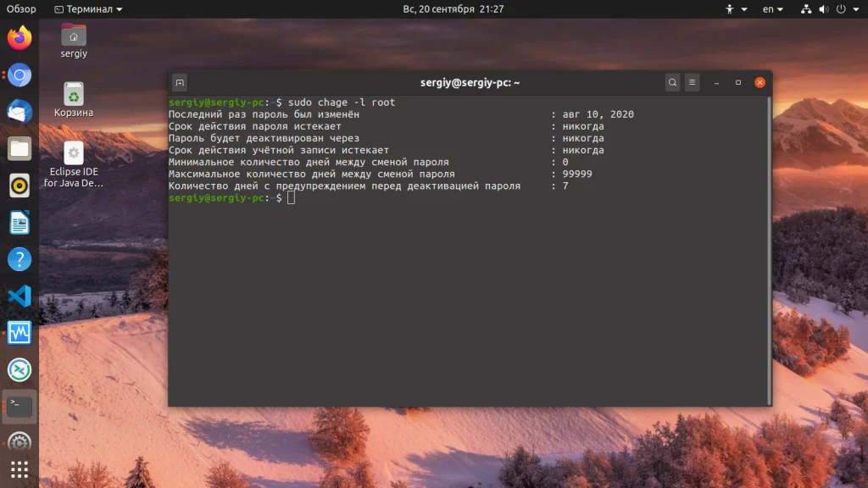This screenshot has width=868, height=488.
Task: Click Обзор activities button
Action: tap(21, 8)
